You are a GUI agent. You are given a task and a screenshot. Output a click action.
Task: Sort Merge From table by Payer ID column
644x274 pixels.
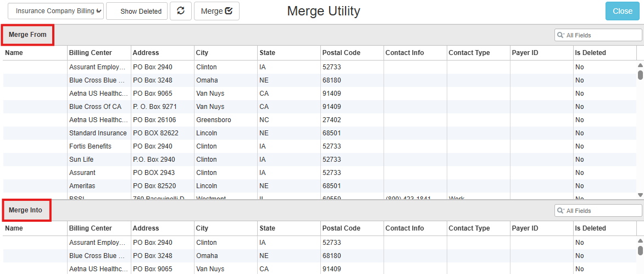pyautogui.click(x=542, y=53)
